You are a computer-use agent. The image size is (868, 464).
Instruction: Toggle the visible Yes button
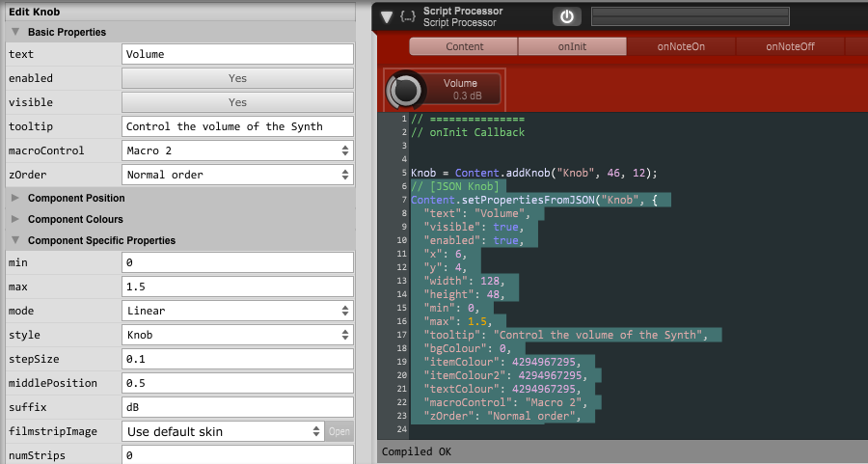pyautogui.click(x=237, y=102)
